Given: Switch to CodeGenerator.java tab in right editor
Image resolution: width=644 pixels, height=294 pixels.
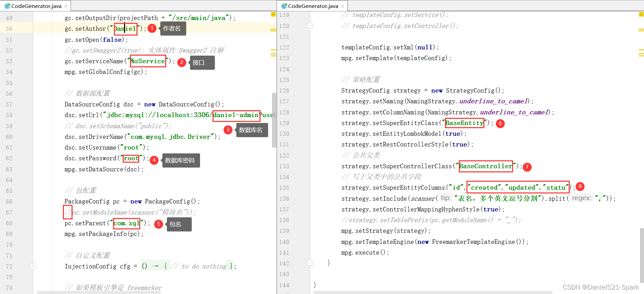Looking at the screenshot, I should point(313,6).
